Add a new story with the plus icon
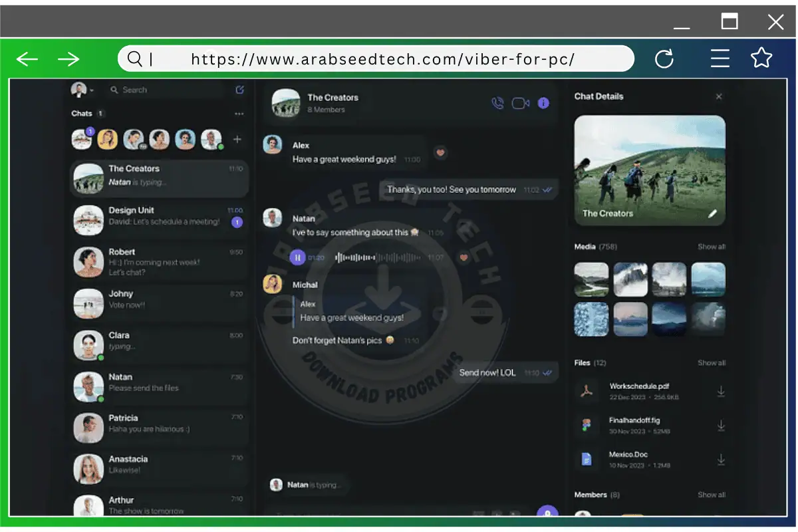Viewport: 798px width, 532px height. [x=237, y=140]
